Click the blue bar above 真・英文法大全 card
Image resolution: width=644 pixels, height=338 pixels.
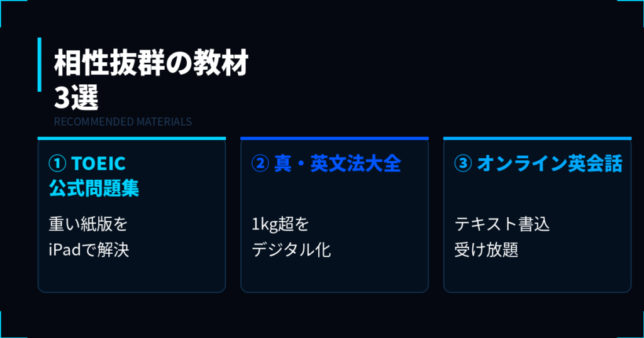point(334,138)
